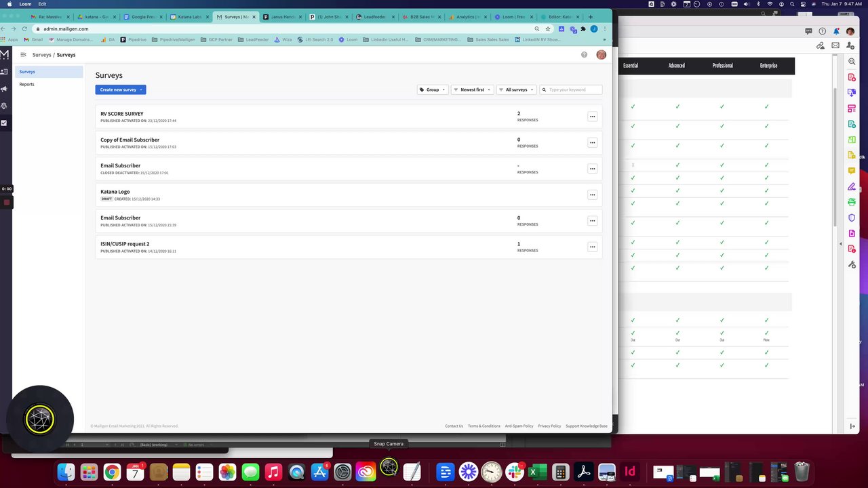The width and height of the screenshot is (868, 488).
Task: Launch Excel from the Dock
Action: click(538, 472)
